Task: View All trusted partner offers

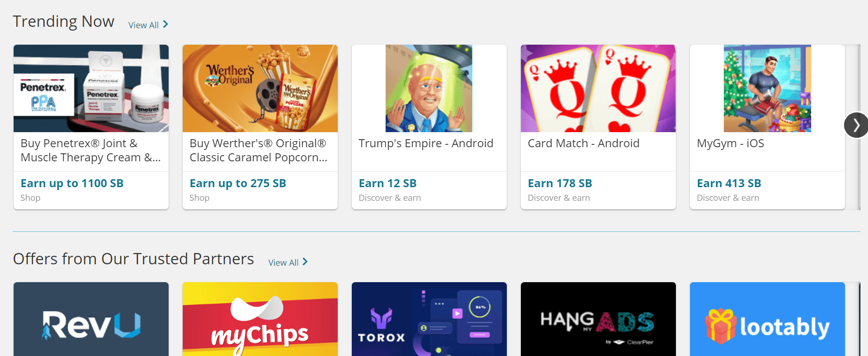Action: click(x=283, y=262)
